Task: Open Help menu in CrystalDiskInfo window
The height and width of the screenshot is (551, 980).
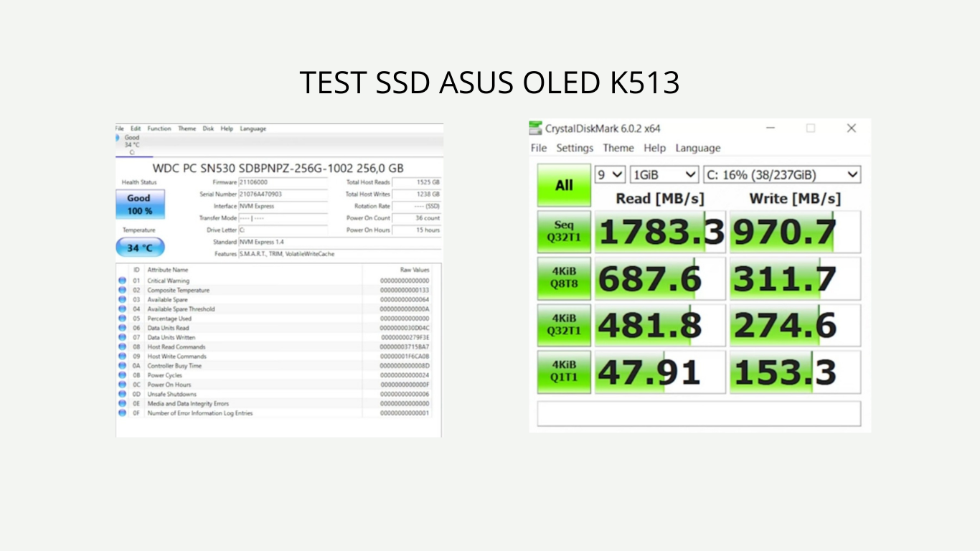Action: tap(227, 128)
